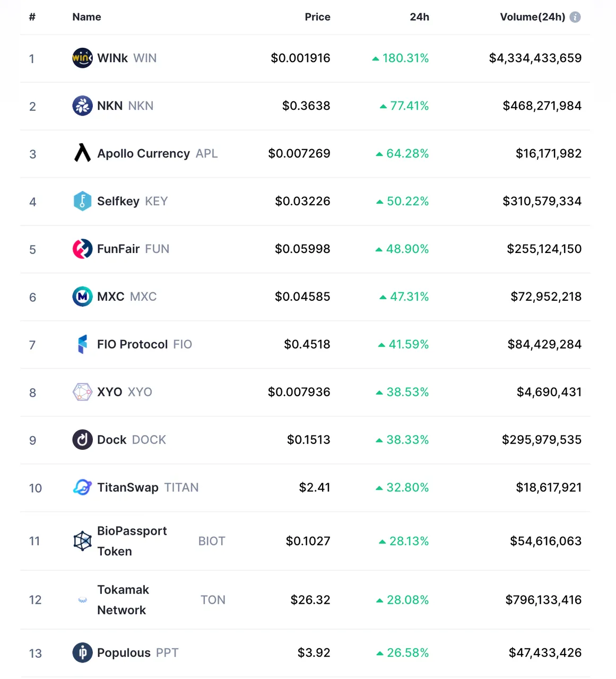Click the Dock coin logo icon
This screenshot has width=616, height=679.
(82, 440)
